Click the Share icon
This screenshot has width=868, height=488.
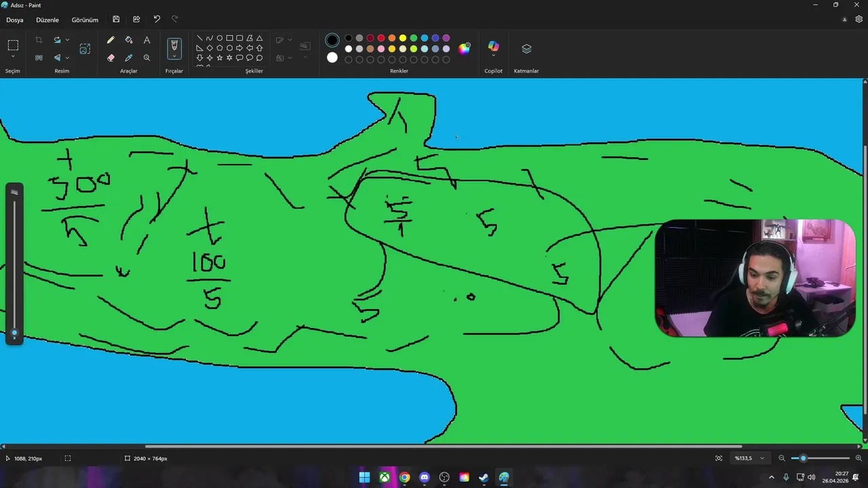136,20
